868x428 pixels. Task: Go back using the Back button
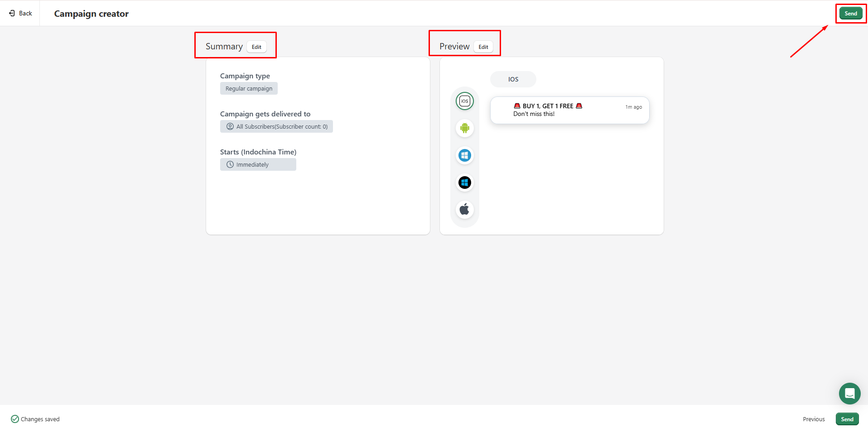tap(21, 13)
